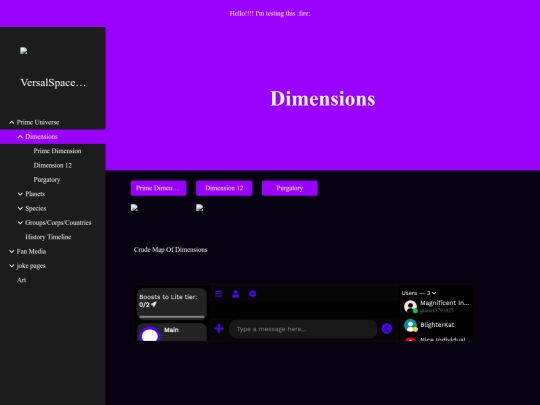540x405 pixels.
Task: Select the Main chat channel
Action: point(172,332)
